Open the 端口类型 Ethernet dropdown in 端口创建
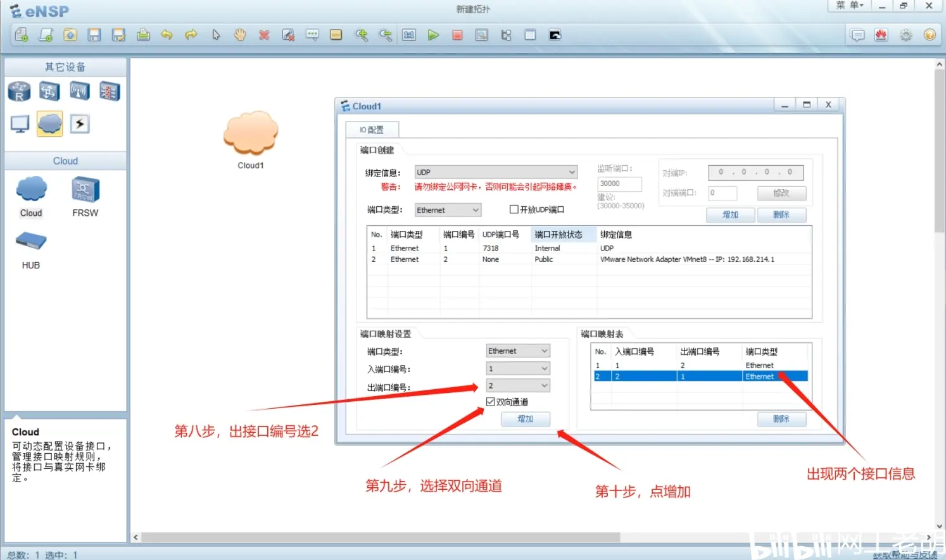 [448, 210]
